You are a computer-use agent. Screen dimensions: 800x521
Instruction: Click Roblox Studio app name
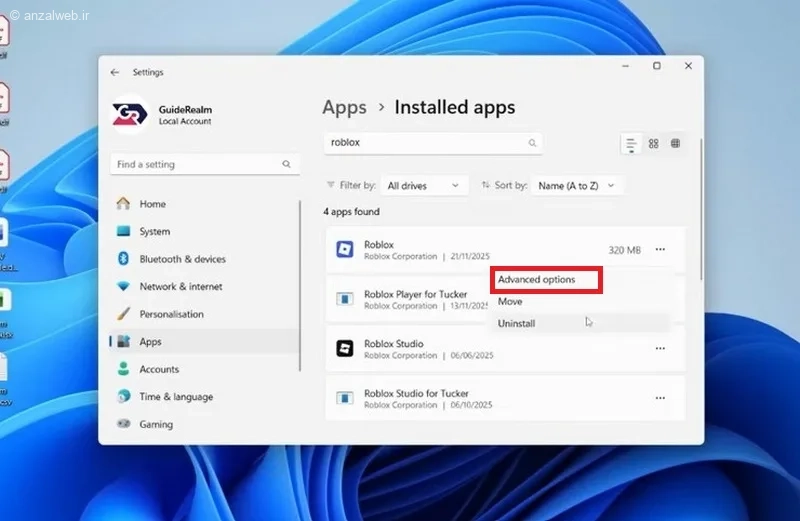[393, 343]
